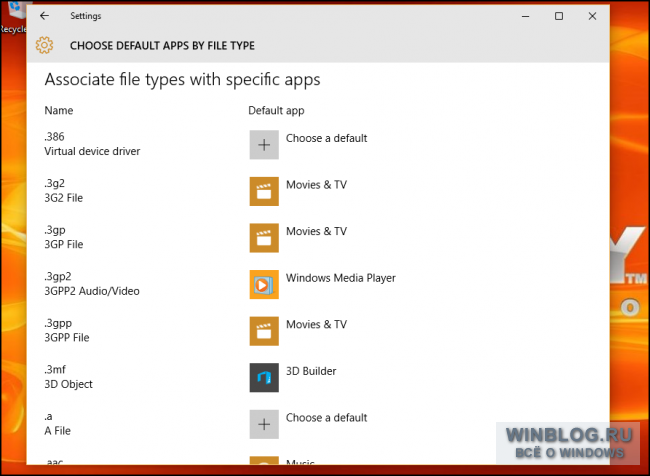Choose a default app for .386

(x=326, y=138)
